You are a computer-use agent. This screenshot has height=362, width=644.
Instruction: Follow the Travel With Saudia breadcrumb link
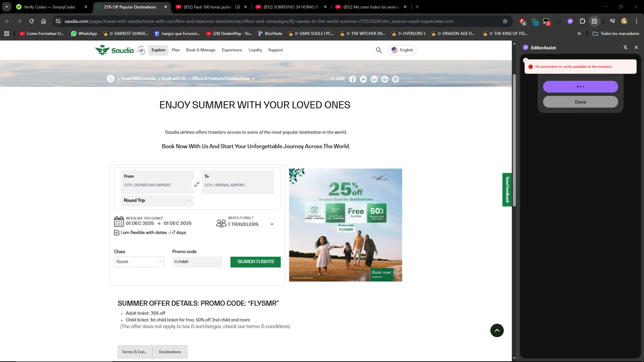point(138,78)
